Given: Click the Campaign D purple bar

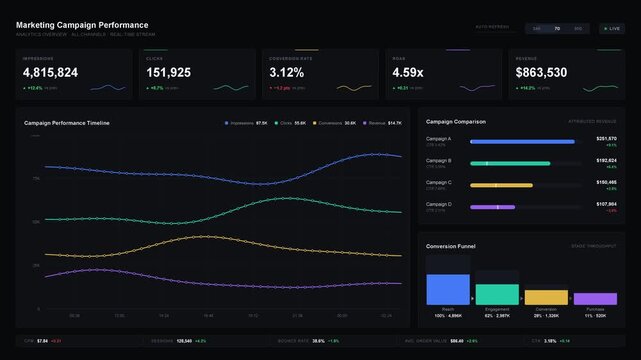Looking at the screenshot, I should coord(492,207).
